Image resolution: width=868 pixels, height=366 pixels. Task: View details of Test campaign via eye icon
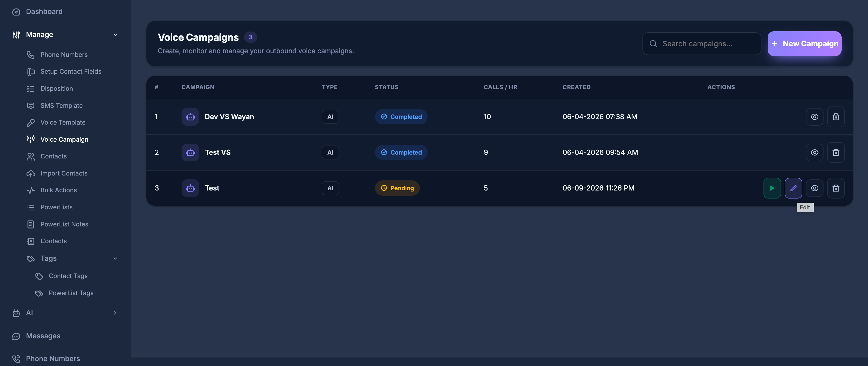(x=814, y=188)
